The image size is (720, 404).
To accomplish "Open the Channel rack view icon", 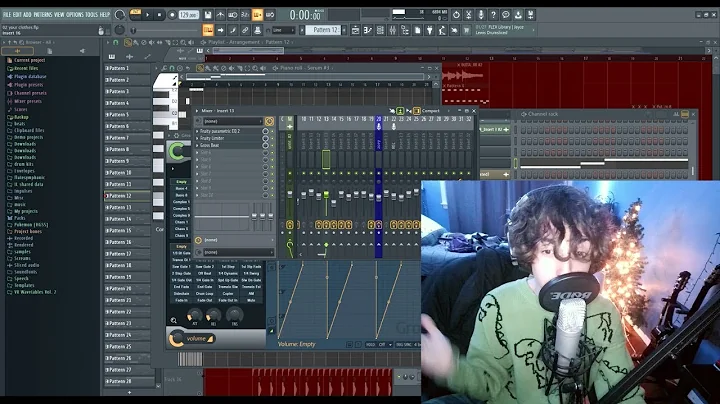I will tap(380, 30).
